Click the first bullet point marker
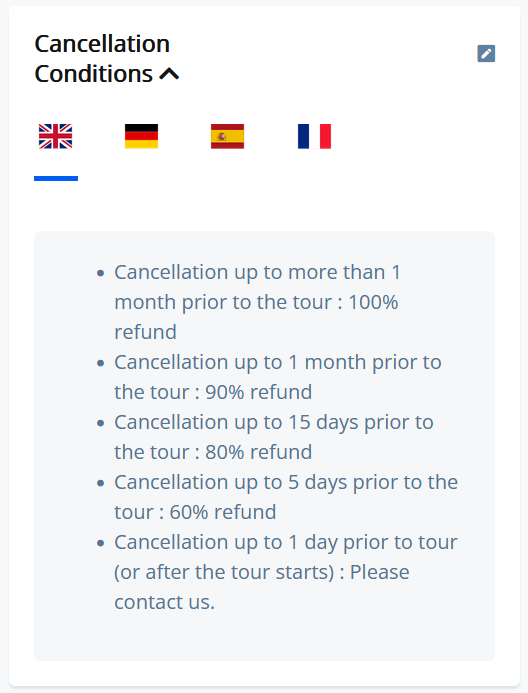Viewport: 528px width, 693px height. click(x=101, y=273)
